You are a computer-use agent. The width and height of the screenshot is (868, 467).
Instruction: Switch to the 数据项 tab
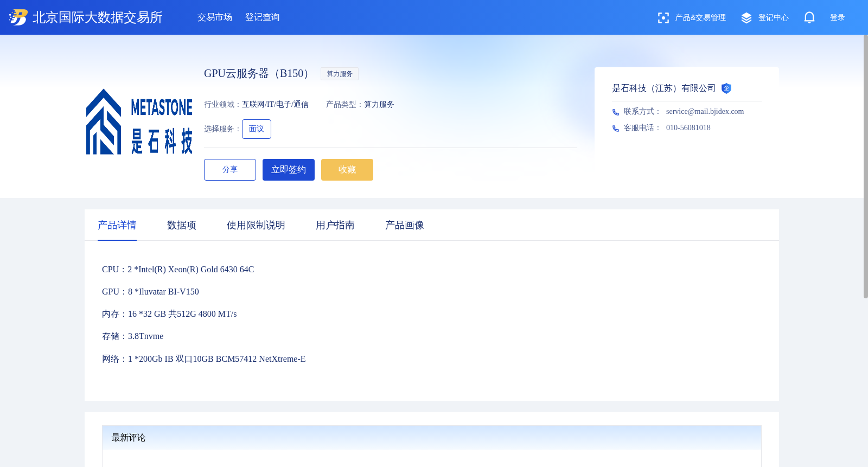click(182, 225)
